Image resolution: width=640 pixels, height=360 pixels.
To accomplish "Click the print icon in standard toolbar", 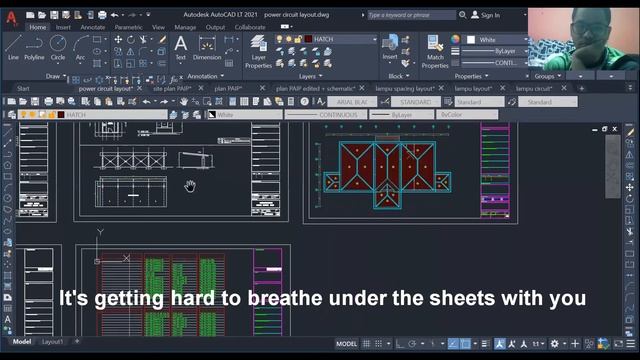I will [48, 102].
